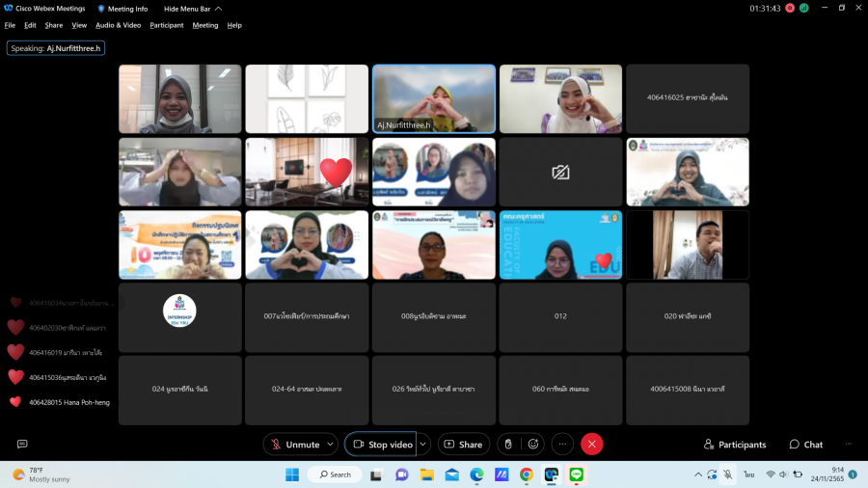Raise hand using the hand icon
The image size is (868, 488).
(508, 444)
